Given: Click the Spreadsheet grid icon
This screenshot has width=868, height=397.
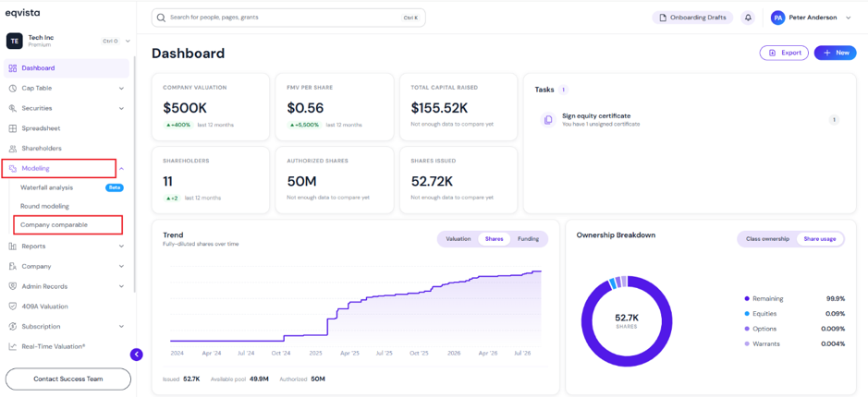Looking at the screenshot, I should pos(13,128).
